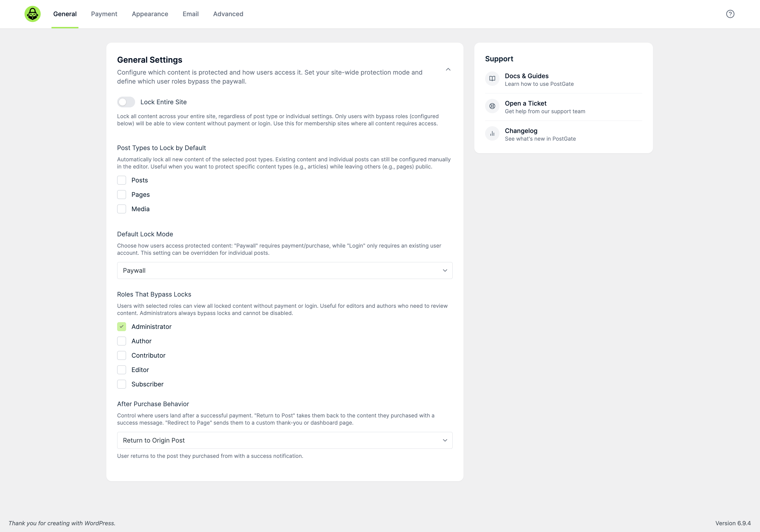Check the Posts post type checkbox
This screenshot has width=760, height=532.
(x=121, y=180)
